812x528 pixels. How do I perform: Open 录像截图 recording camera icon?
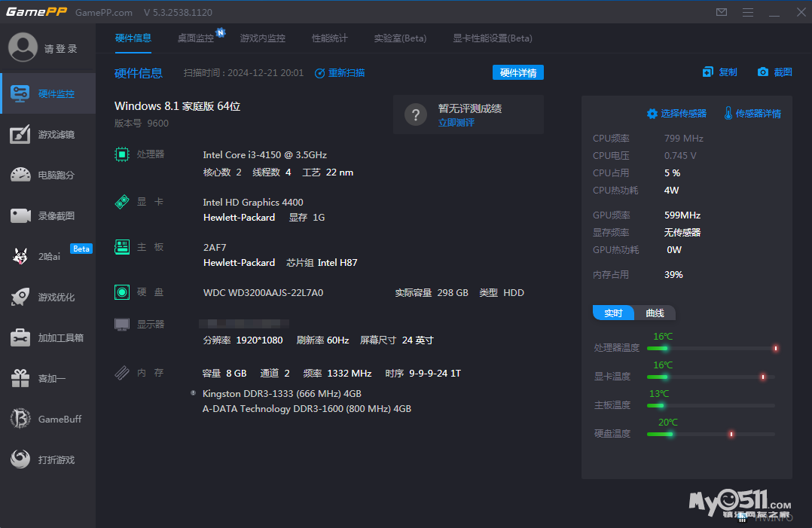pos(20,215)
